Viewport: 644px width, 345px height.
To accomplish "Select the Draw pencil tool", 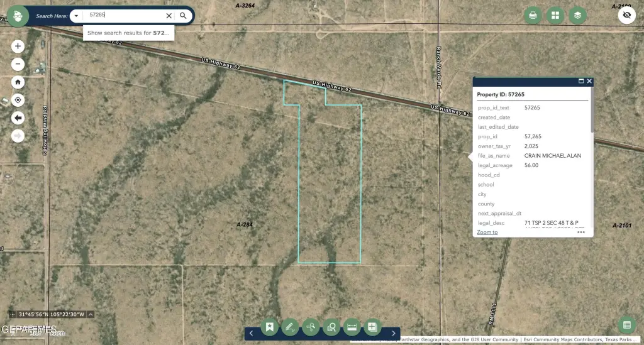I will pyautogui.click(x=290, y=327).
